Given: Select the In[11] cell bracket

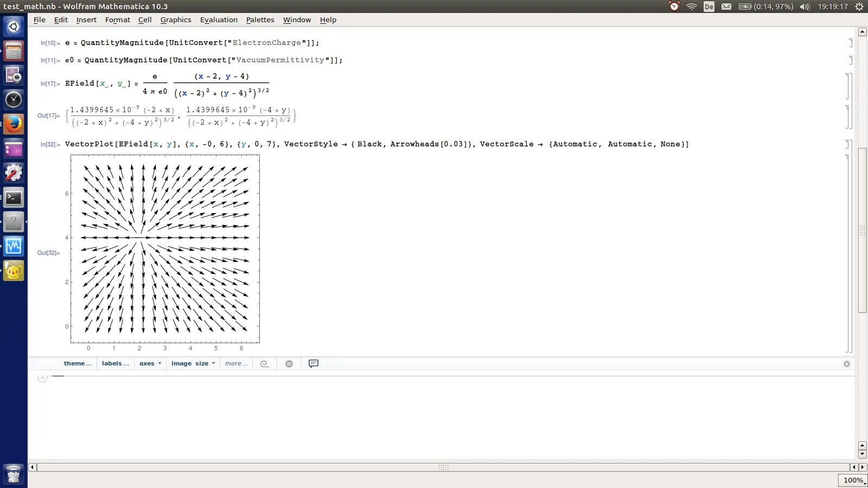Looking at the screenshot, I should [x=851, y=60].
